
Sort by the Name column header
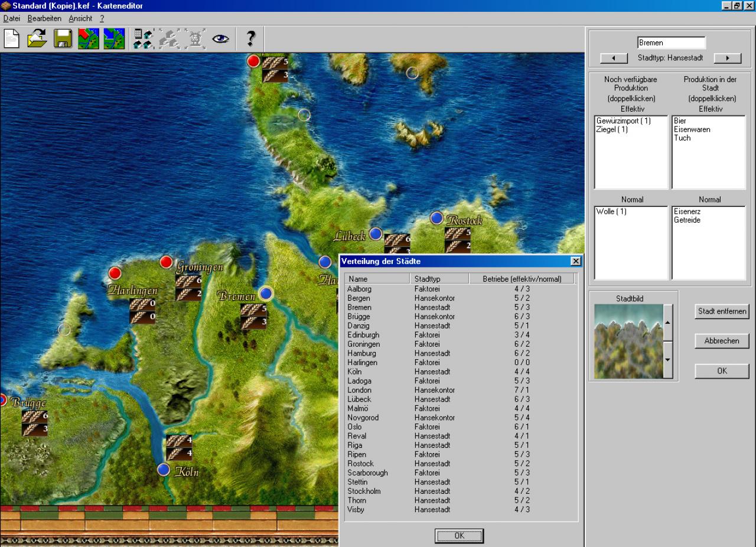[x=377, y=279]
